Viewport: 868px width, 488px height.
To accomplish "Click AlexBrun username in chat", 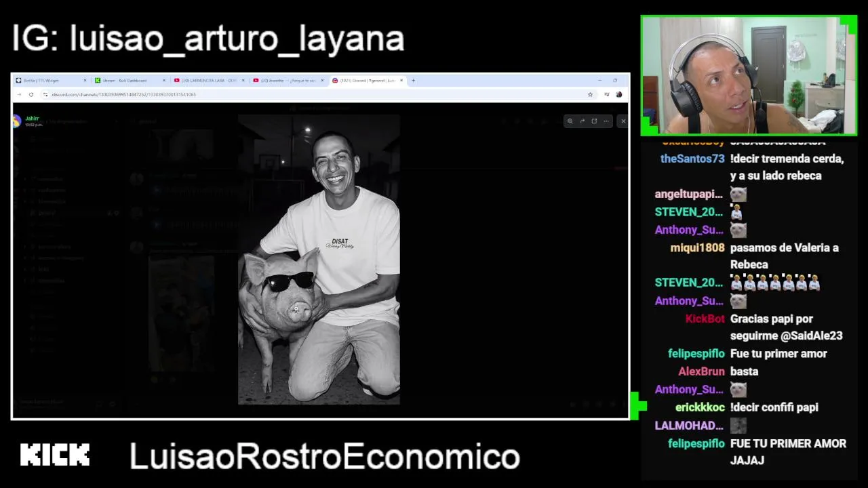I will click(701, 371).
